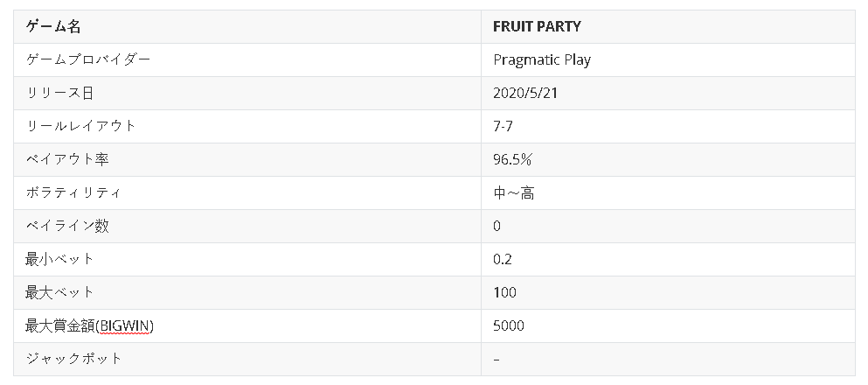The width and height of the screenshot is (868, 385).
Task: Click the minimum bet value 0.2
Action: [x=503, y=259]
